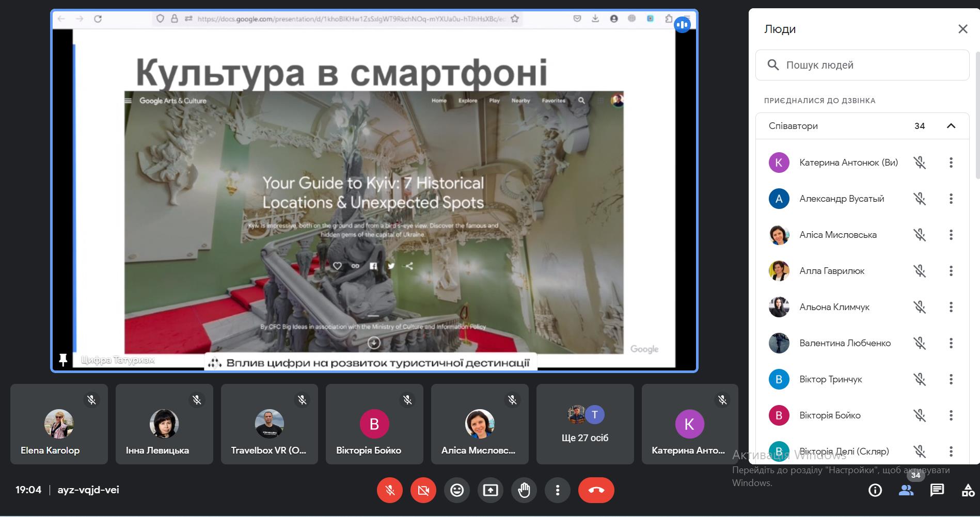
Task: Unpin the pinned presentation tile
Action: point(63,360)
